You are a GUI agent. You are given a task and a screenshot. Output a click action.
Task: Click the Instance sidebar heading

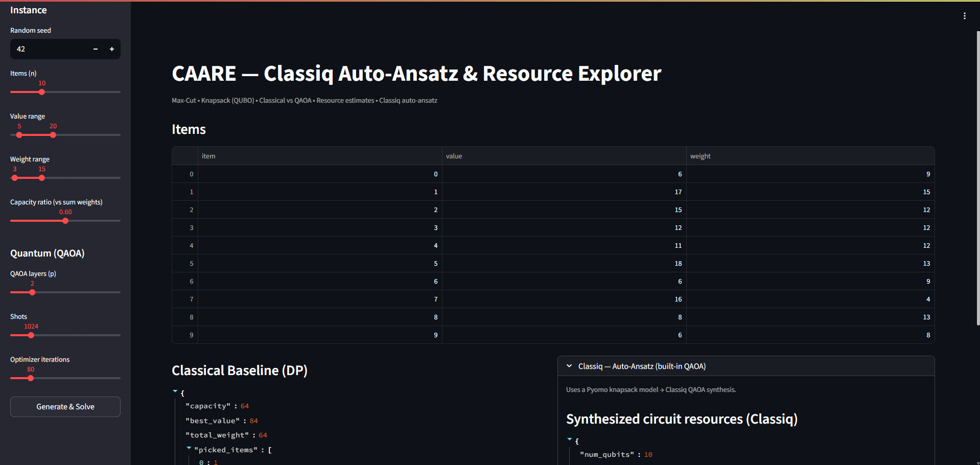29,10
